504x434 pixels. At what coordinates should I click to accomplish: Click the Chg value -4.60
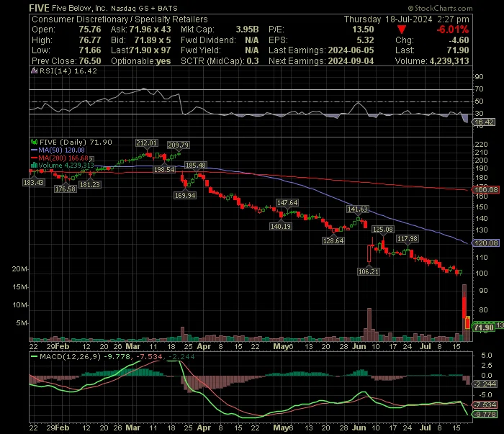tap(459, 40)
